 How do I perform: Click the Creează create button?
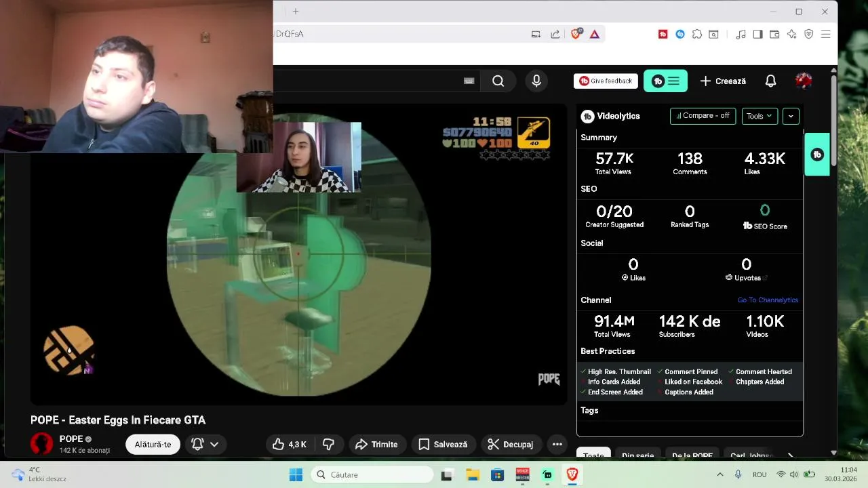tap(723, 81)
